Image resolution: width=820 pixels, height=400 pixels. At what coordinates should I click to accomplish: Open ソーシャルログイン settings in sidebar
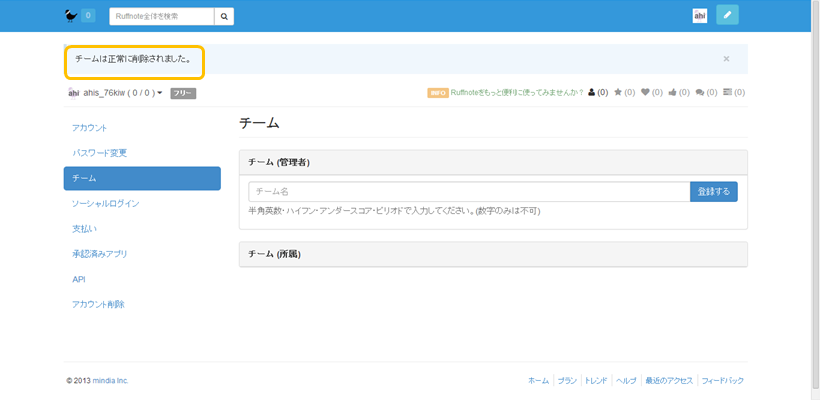pos(105,203)
